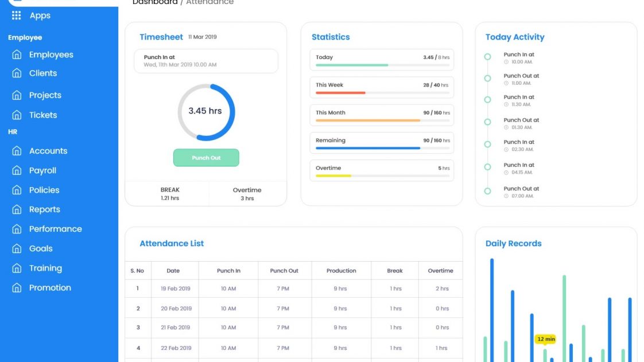Select Promotion in the sidebar menu

pos(16,287)
